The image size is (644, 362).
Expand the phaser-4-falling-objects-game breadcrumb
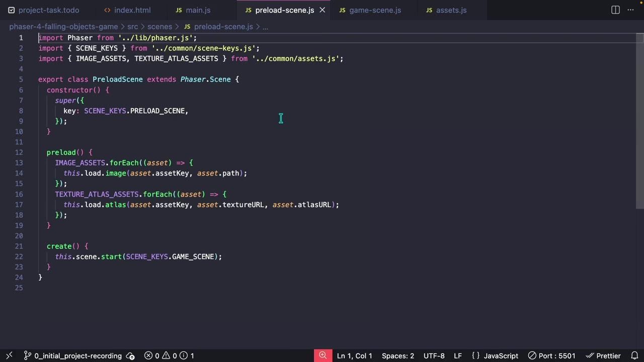(63, 27)
